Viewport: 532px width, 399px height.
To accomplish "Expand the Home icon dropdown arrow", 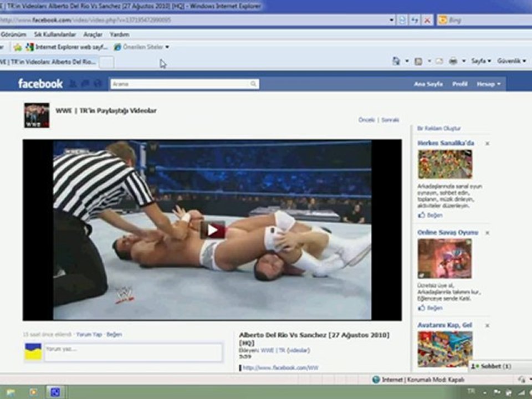I will click(x=407, y=61).
